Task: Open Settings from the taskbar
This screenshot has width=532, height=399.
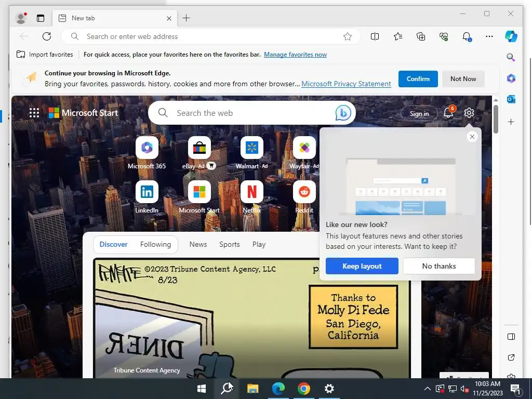Action: pyautogui.click(x=329, y=389)
